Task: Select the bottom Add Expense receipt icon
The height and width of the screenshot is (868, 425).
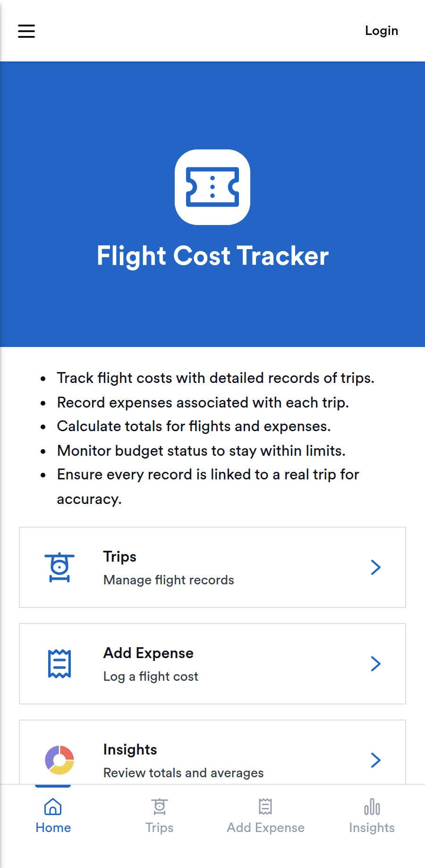Action: (x=265, y=807)
